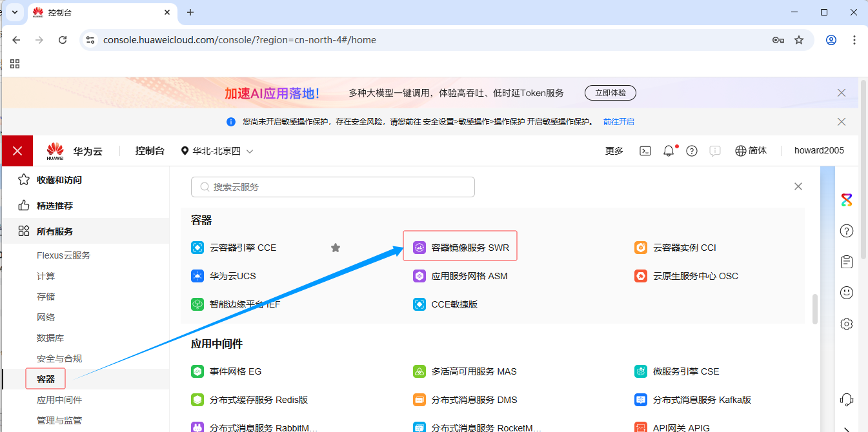Viewport: 868px width, 432px height.
Task: Click the 分布式消息服务 DMS icon
Action: [x=419, y=400]
